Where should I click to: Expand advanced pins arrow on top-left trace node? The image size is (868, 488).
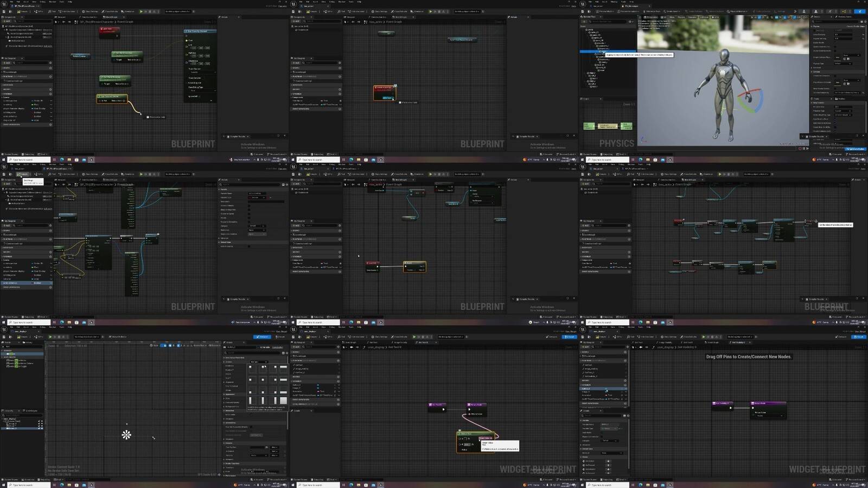(211, 100)
